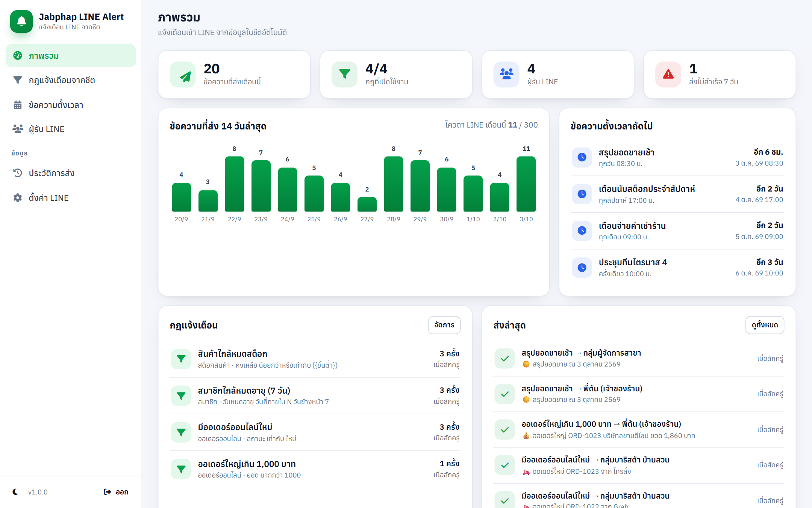Click people icon in ผู้รับ LINE card
812x508 pixels.
[506, 75]
